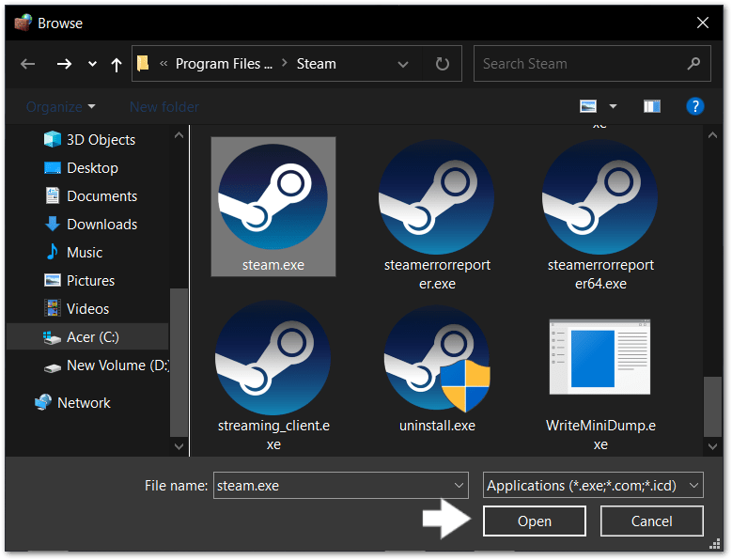Open recent locations chevron dropdown
The image size is (732, 560).
point(92,64)
